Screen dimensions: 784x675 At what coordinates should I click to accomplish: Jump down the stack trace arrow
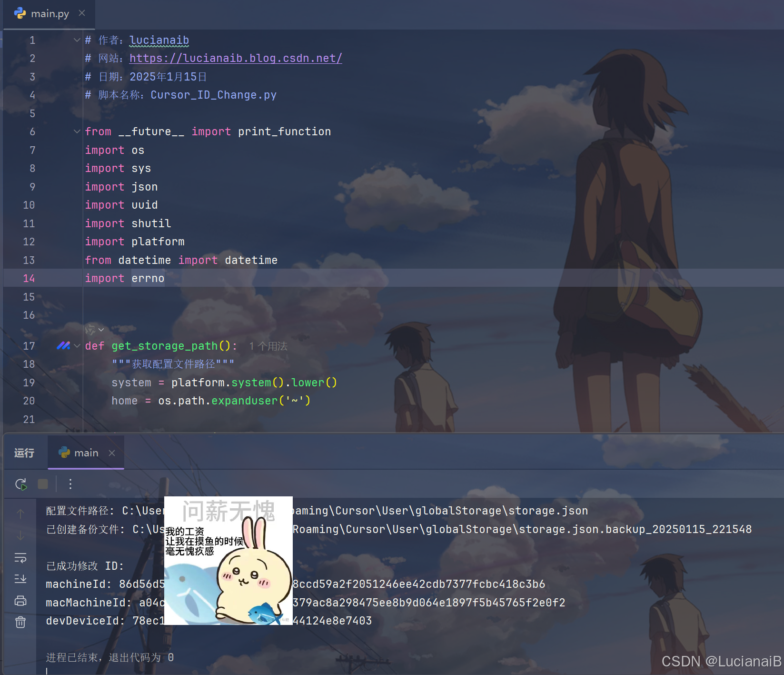coord(20,535)
